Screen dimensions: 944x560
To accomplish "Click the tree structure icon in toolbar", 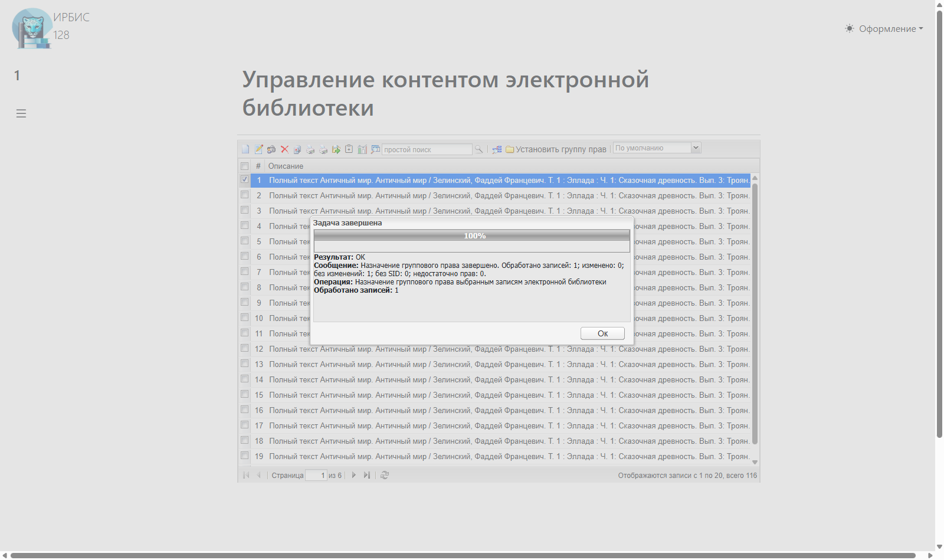I will click(x=497, y=149).
